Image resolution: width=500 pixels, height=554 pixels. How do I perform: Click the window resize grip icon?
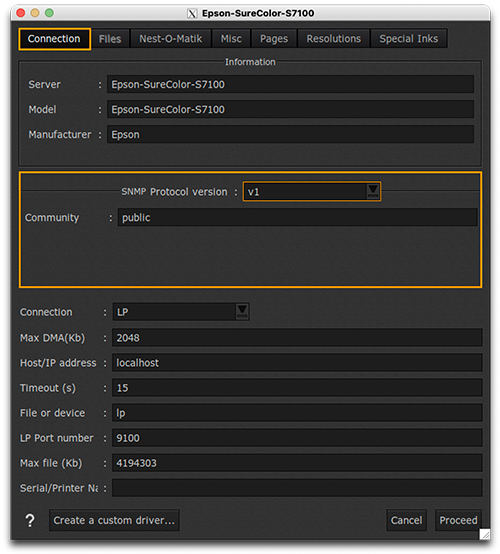485,534
